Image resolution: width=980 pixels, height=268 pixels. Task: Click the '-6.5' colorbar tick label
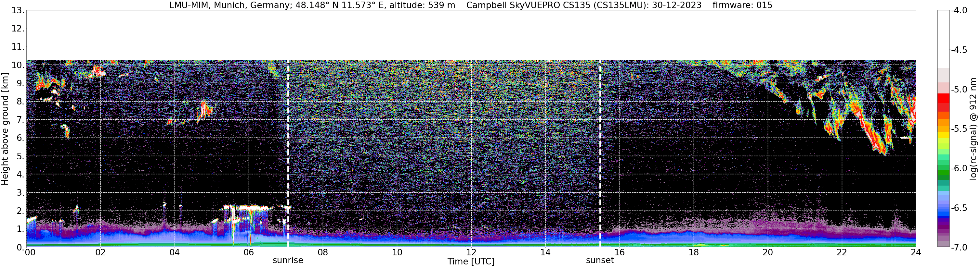click(959, 208)
